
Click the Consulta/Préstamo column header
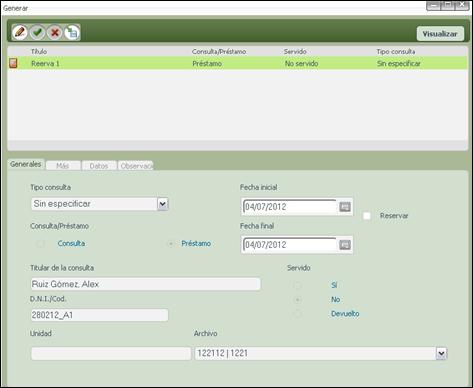pos(219,52)
